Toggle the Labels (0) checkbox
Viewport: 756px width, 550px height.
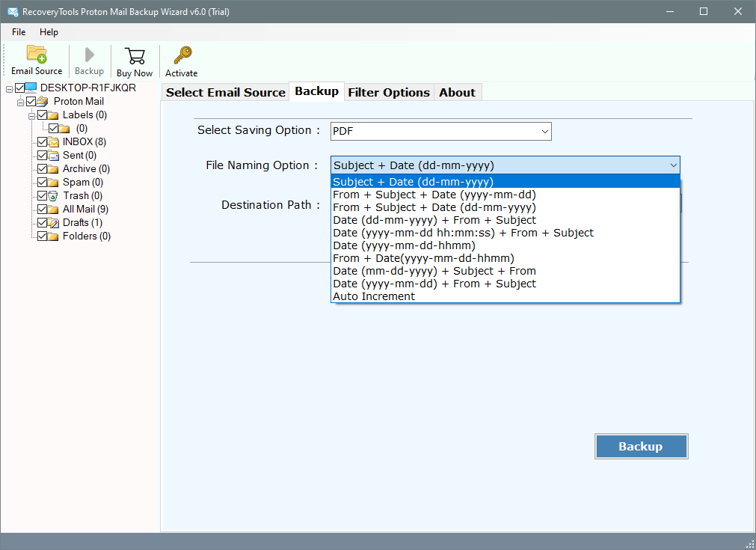[x=43, y=114]
